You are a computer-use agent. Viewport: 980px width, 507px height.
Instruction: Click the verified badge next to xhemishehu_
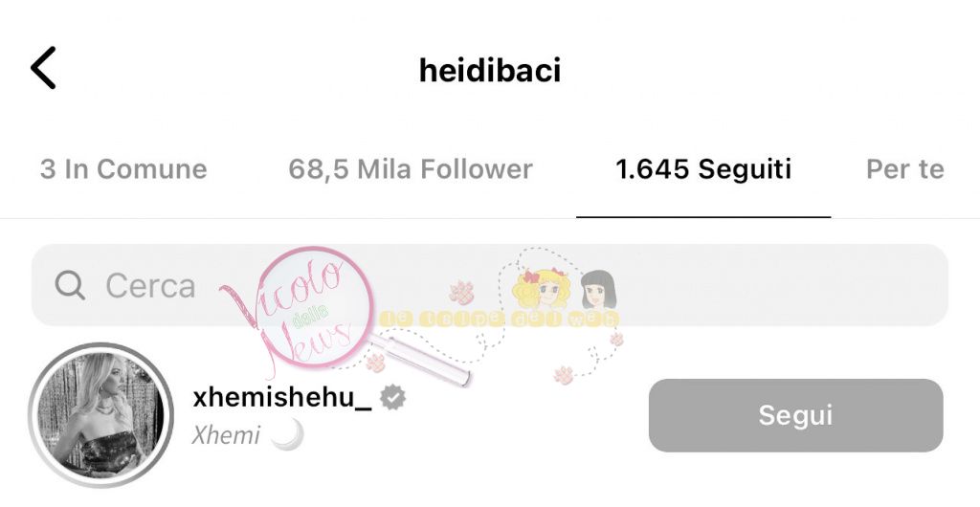click(393, 398)
